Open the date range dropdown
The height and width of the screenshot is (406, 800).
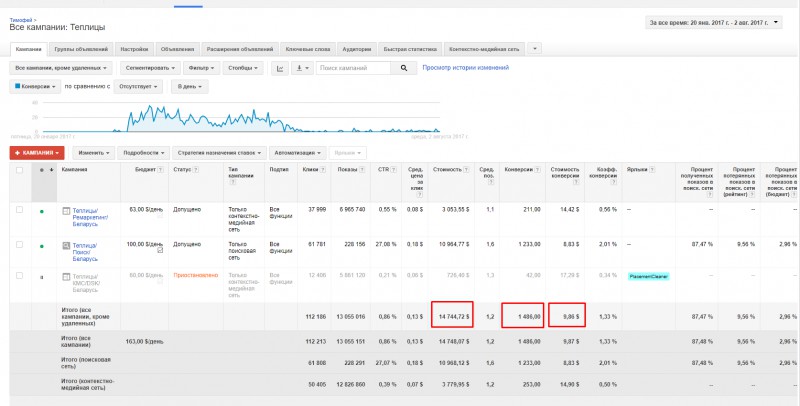(714, 22)
